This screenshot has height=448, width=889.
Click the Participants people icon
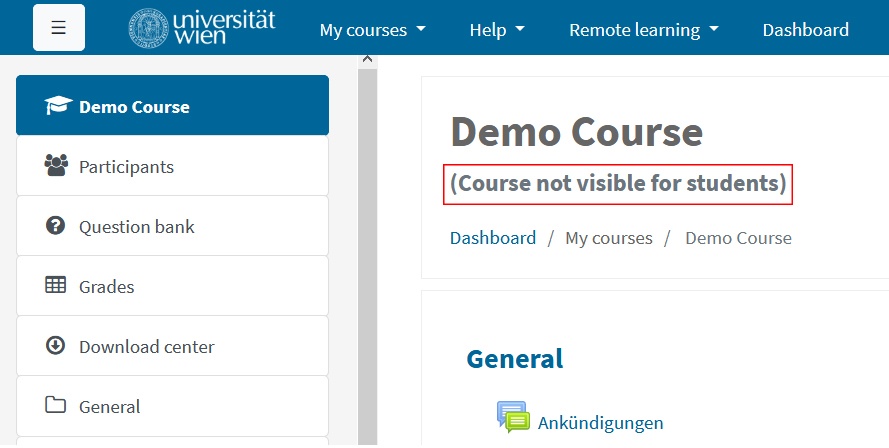tap(56, 165)
